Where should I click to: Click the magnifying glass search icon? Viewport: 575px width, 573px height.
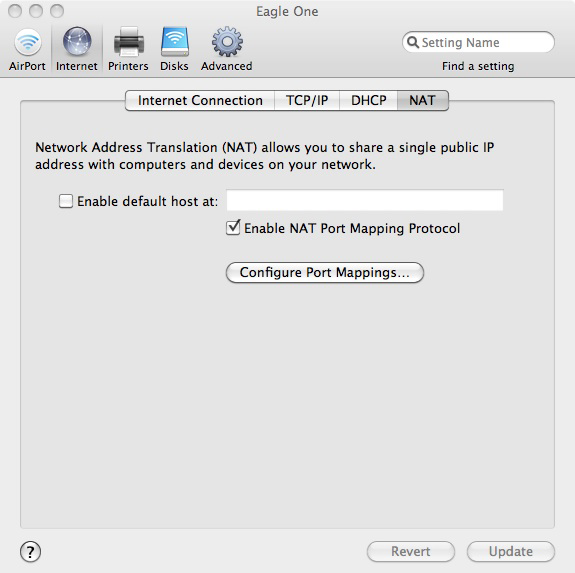point(413,42)
